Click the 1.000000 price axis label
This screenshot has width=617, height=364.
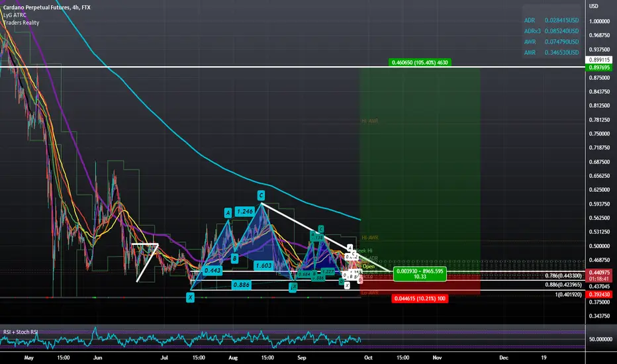pos(599,21)
